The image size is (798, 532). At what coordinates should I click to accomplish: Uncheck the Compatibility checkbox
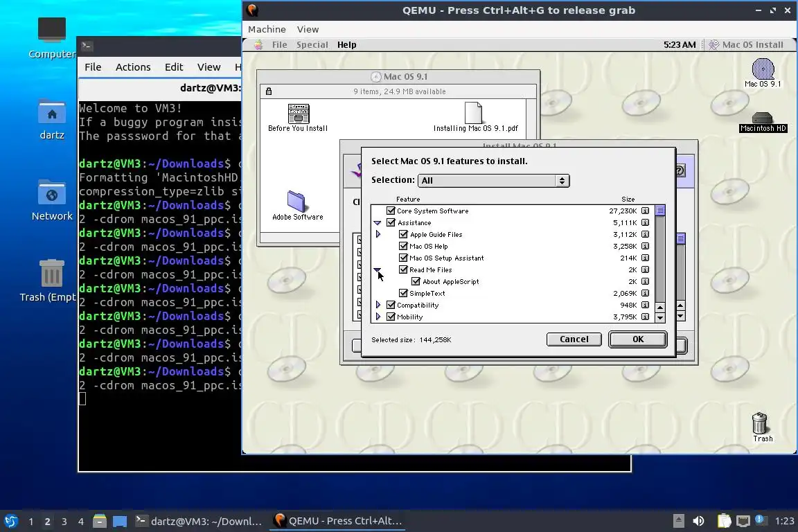391,304
